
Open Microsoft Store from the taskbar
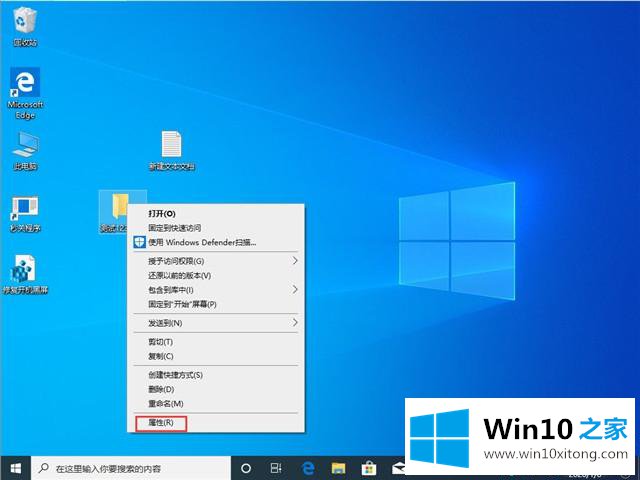coord(369,468)
